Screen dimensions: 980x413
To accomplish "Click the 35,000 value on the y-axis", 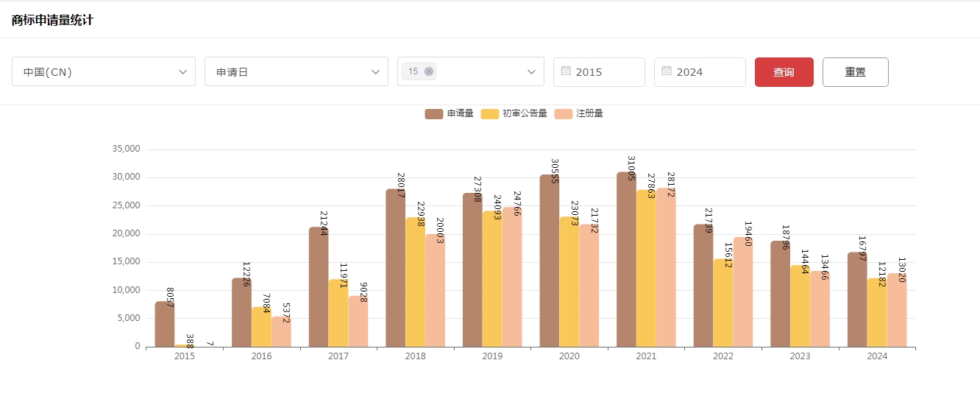I will click(x=126, y=149).
